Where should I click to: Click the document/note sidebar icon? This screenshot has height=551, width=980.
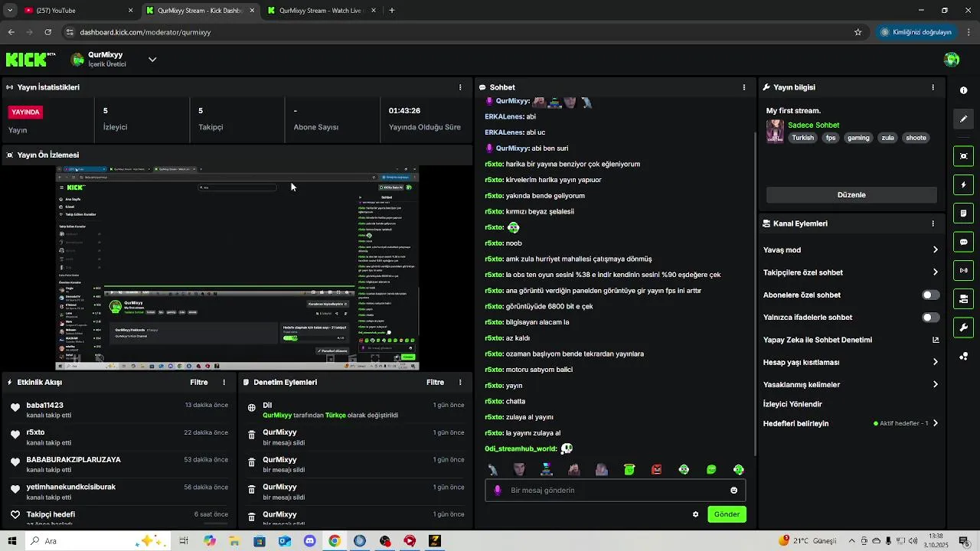point(963,213)
